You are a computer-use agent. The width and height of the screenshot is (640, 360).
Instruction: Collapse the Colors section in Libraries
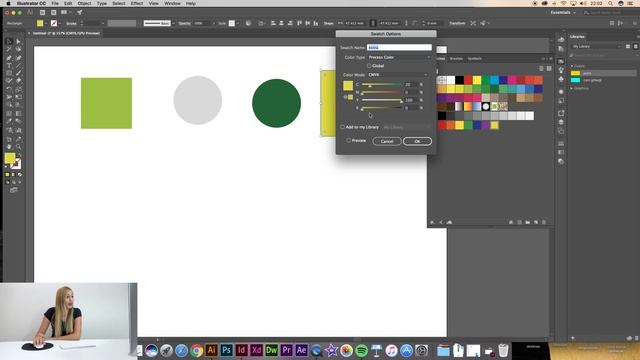572,66
